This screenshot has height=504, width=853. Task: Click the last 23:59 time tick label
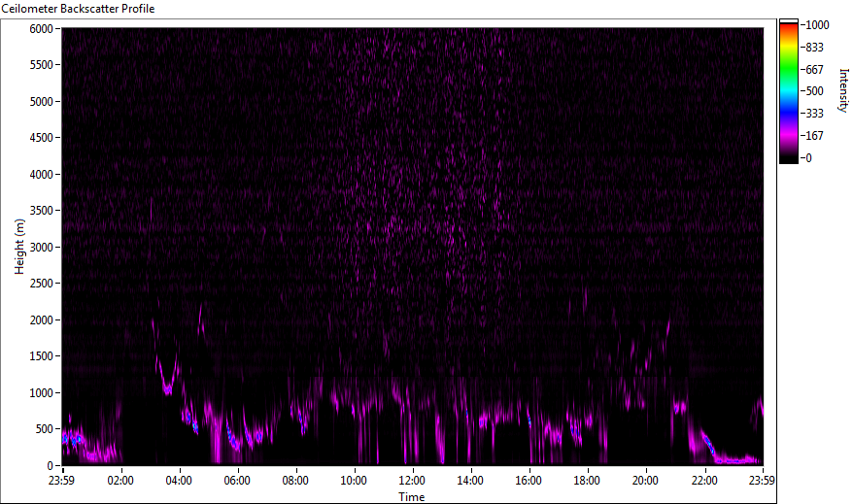click(762, 481)
